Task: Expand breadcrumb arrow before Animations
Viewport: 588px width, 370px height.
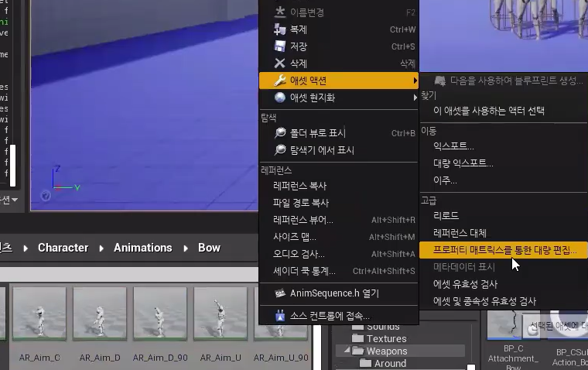Action: click(101, 248)
